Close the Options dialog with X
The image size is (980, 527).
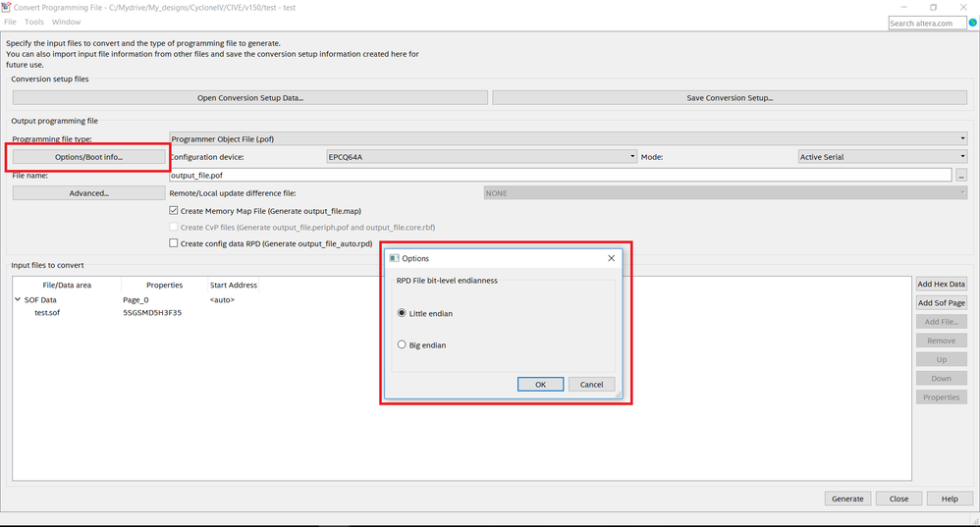click(611, 258)
